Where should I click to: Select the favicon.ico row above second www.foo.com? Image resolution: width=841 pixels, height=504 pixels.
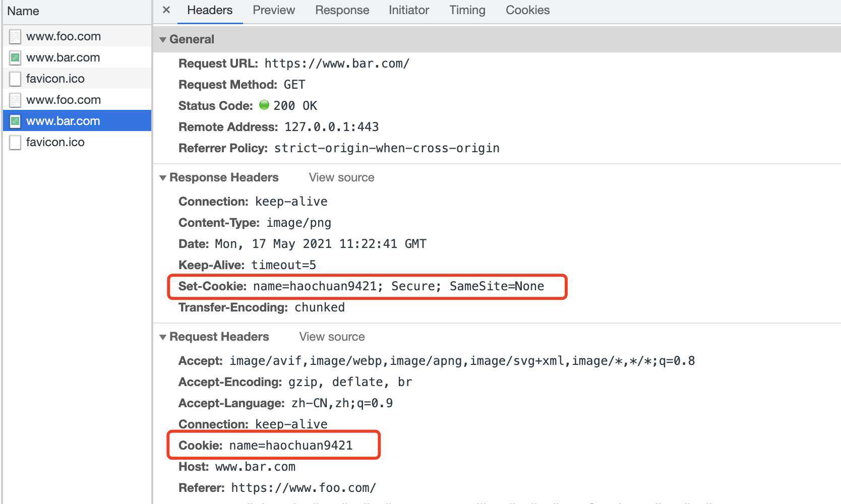[77, 79]
